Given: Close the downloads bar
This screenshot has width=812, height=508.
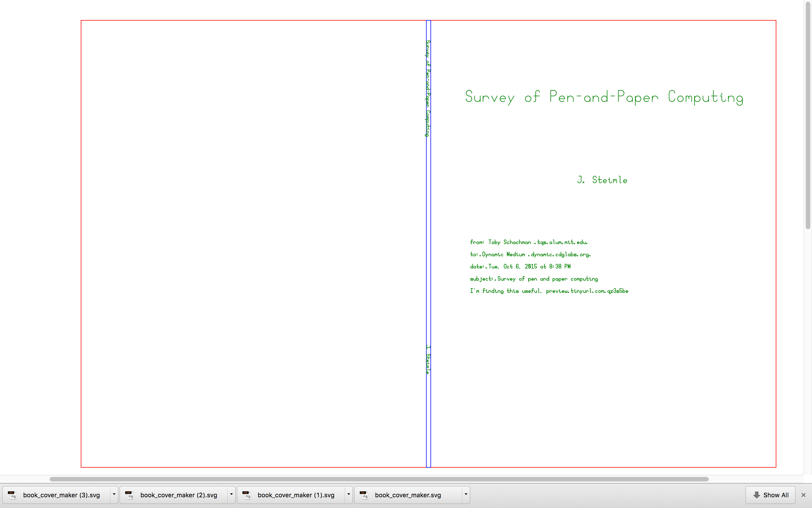Looking at the screenshot, I should coord(803,495).
